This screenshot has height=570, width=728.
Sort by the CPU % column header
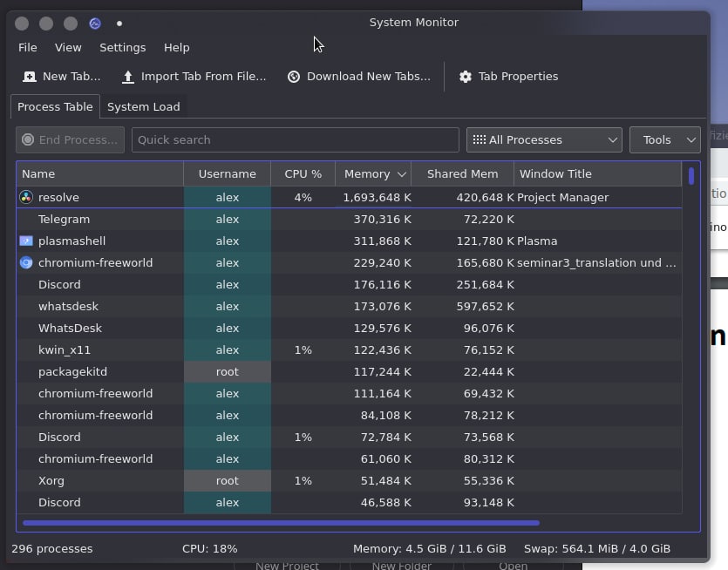[x=303, y=174]
